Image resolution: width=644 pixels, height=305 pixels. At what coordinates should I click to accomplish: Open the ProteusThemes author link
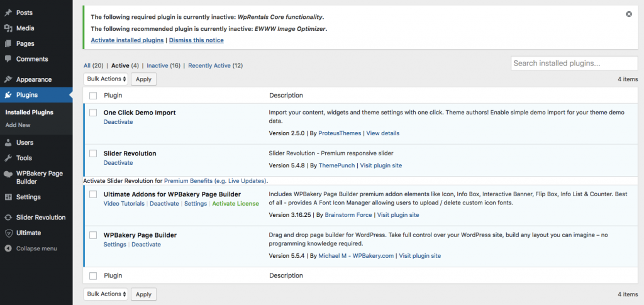(340, 133)
